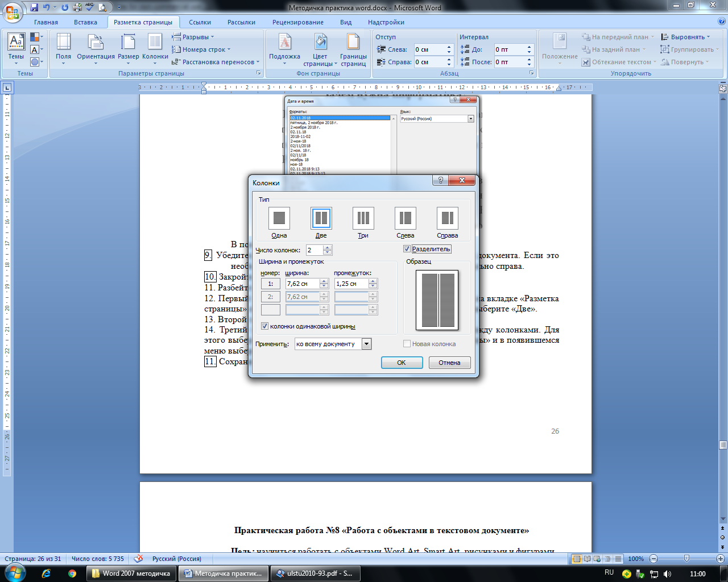Viewport: 728px width, 582px height.
Task: Open the Темы themes gallery
Action: (x=16, y=49)
